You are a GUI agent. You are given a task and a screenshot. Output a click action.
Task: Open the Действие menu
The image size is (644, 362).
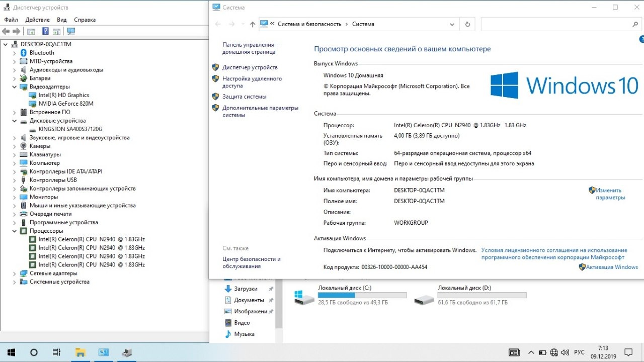click(37, 20)
